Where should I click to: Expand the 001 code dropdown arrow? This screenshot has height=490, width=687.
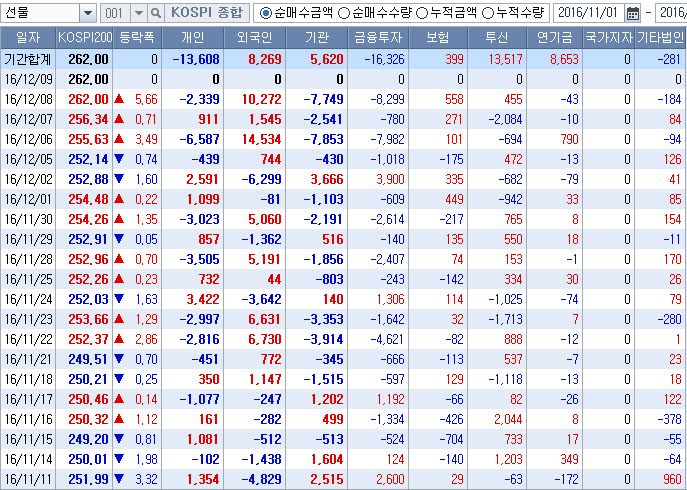coord(139,13)
